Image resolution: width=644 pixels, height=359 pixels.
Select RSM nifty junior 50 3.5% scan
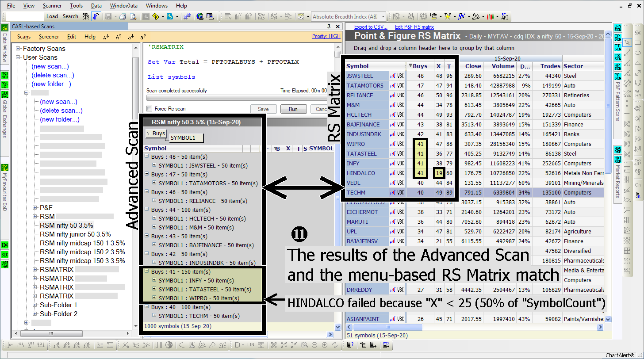pos(75,234)
